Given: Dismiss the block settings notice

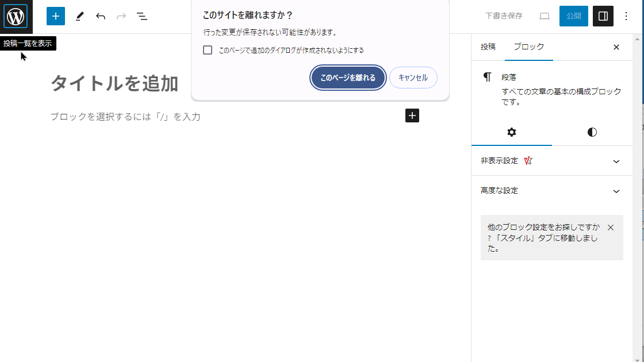Looking at the screenshot, I should (611, 228).
